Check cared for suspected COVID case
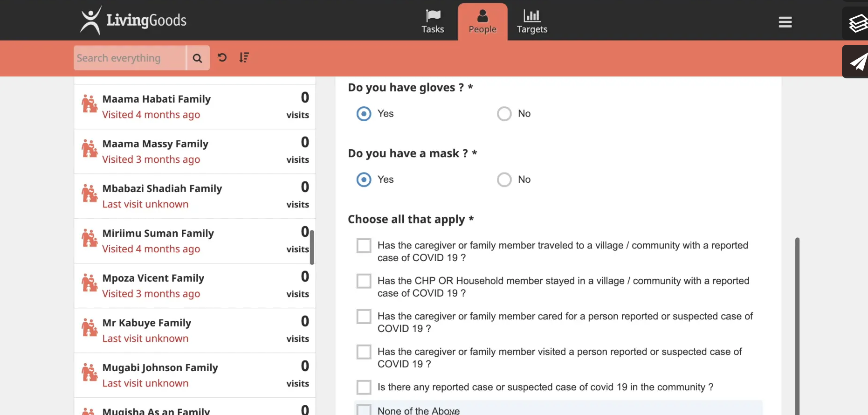 pos(364,317)
